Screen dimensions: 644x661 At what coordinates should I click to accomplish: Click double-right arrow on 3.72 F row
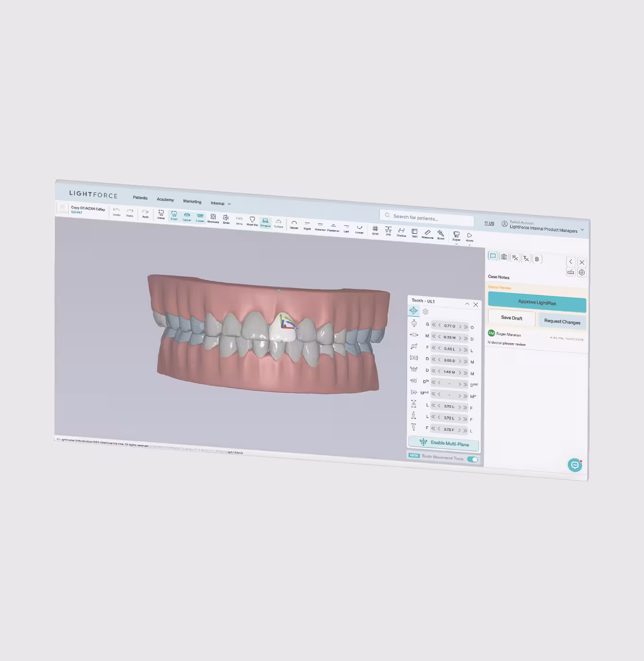(x=465, y=431)
